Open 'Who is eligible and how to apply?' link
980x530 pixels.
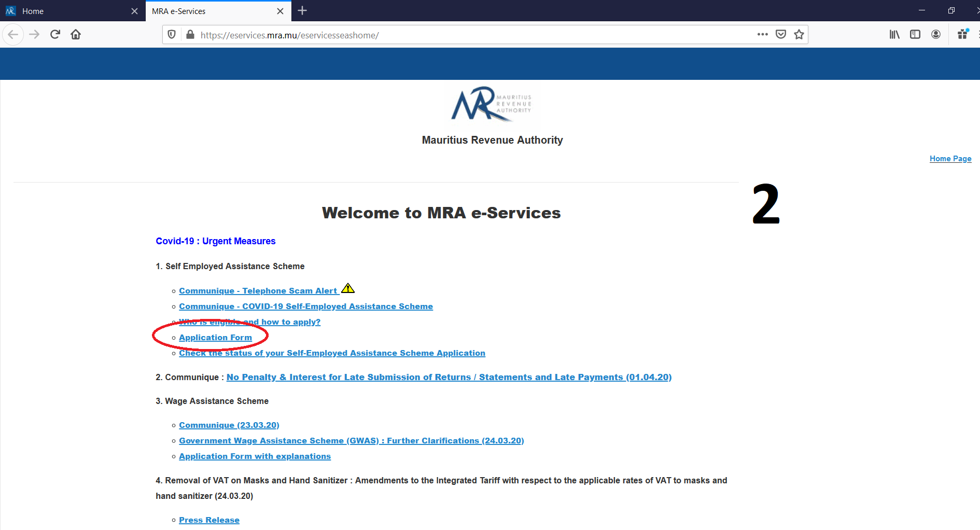(249, 322)
